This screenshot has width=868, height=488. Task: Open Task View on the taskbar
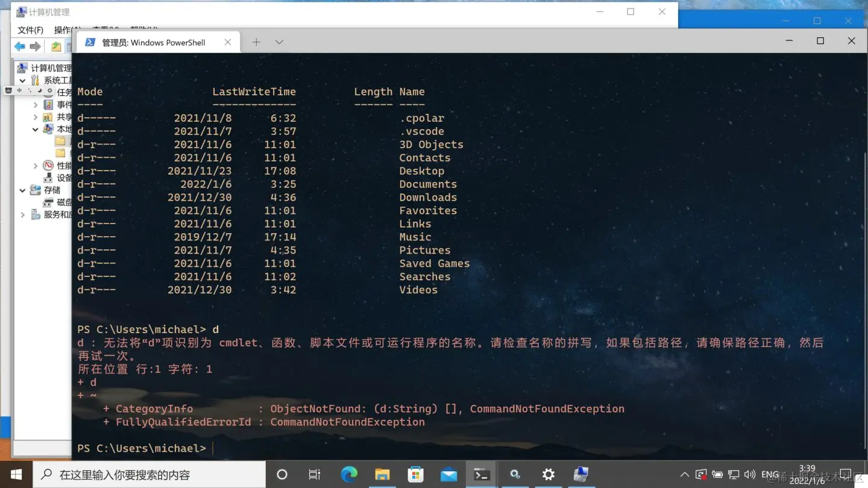[x=315, y=475]
